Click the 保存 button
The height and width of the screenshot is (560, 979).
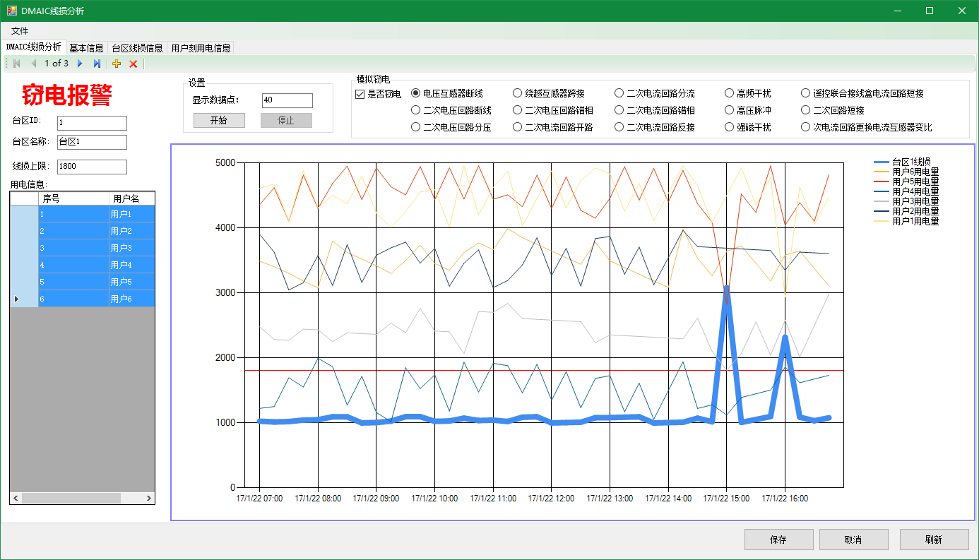778,540
